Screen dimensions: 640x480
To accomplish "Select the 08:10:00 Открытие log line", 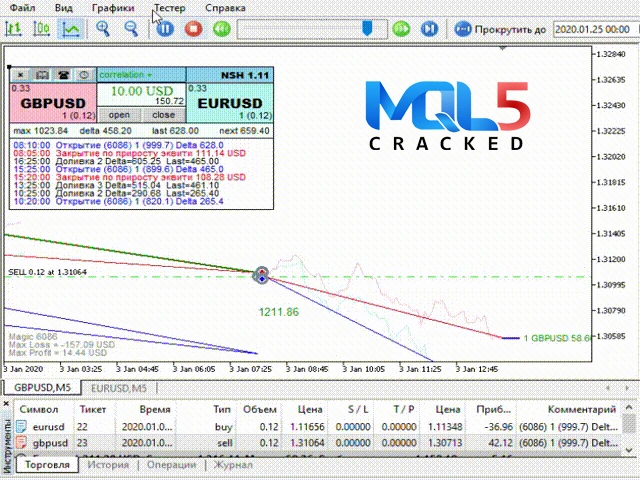I will point(118,145).
